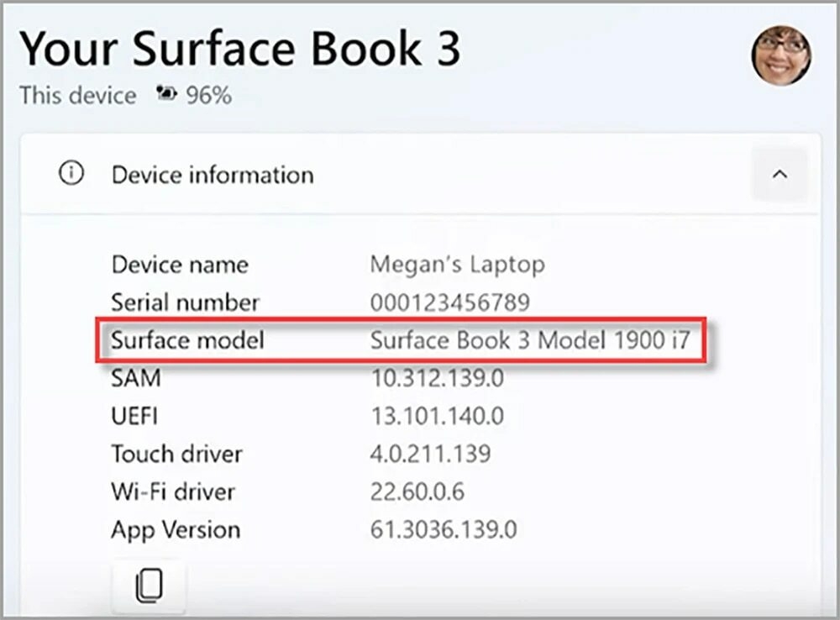840x620 pixels.
Task: Click the SAM version 10.312.139.0
Action: [437, 378]
